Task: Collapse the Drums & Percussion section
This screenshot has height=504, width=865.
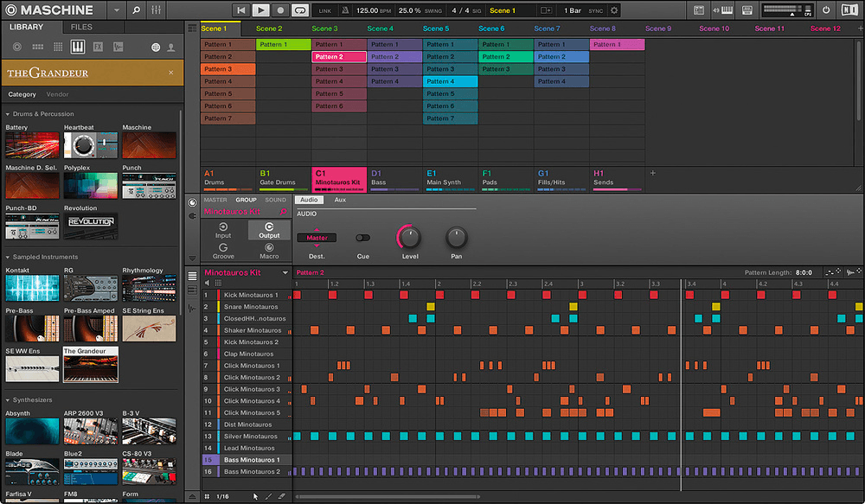Action: [8, 114]
